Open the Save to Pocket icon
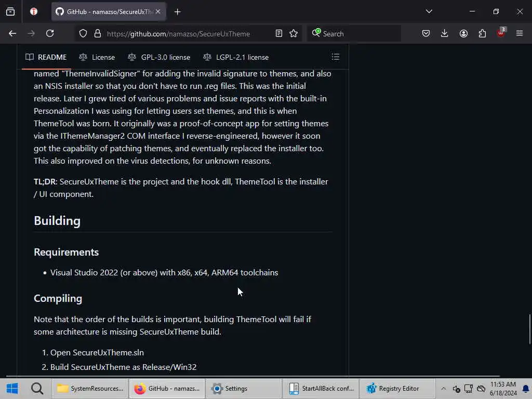This screenshot has width=532, height=399. click(x=426, y=34)
